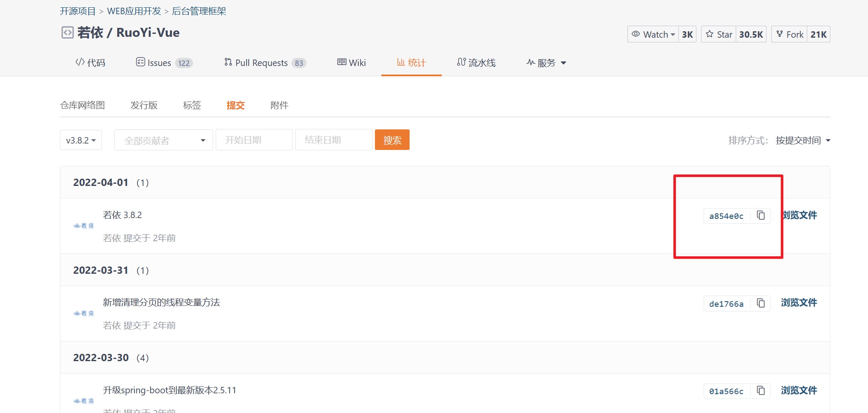Click the author avatar for 若依 3.8.2 commit
The image size is (868, 413).
[x=83, y=226]
